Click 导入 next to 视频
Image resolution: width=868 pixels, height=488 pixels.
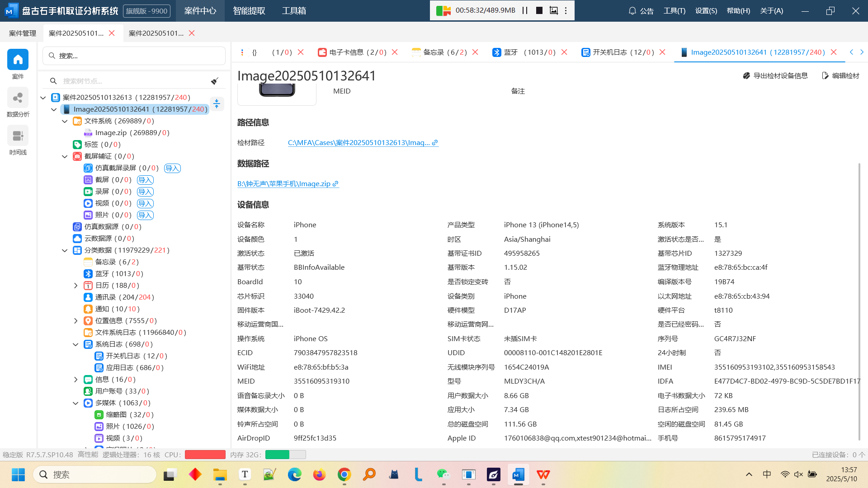(145, 204)
